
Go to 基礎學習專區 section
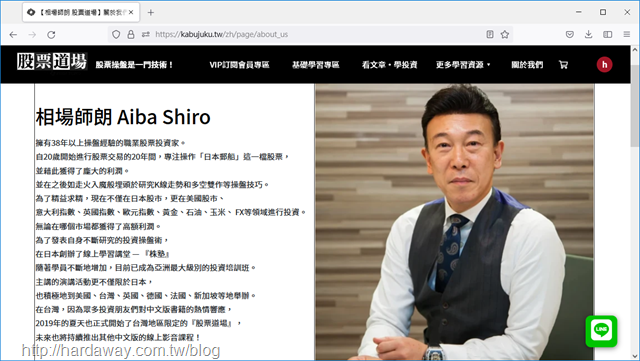point(316,65)
